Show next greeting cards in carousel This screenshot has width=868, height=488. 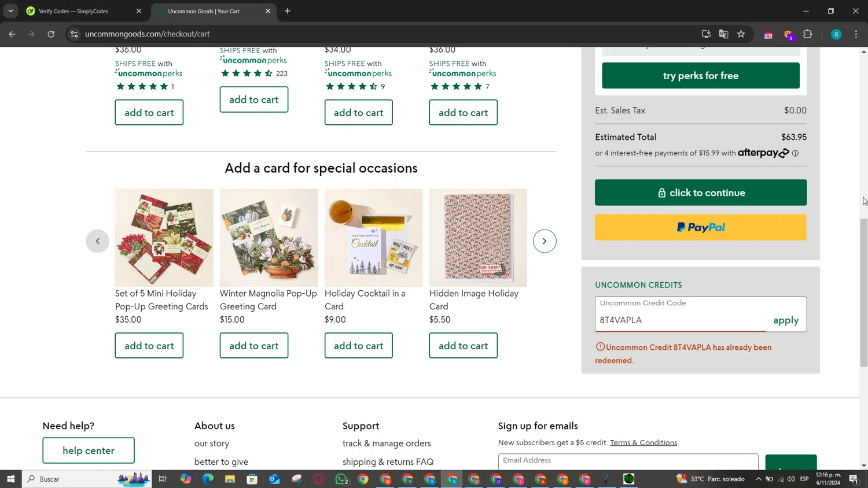tap(545, 241)
